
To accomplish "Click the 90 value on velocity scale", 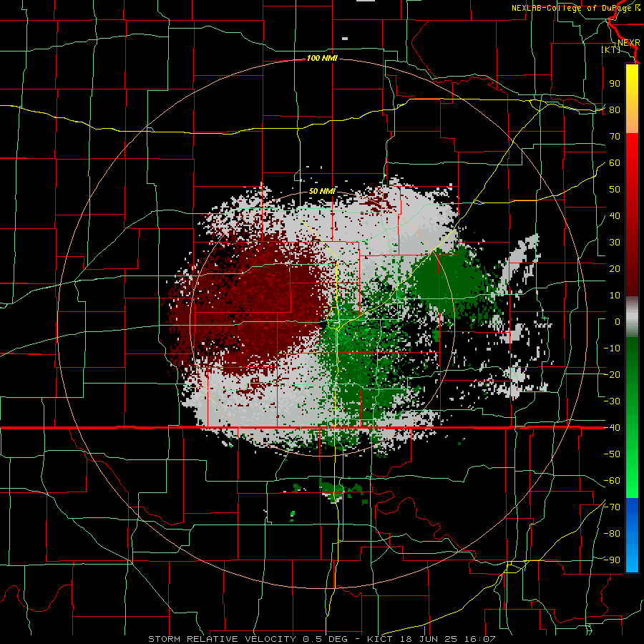I will pos(615,84).
